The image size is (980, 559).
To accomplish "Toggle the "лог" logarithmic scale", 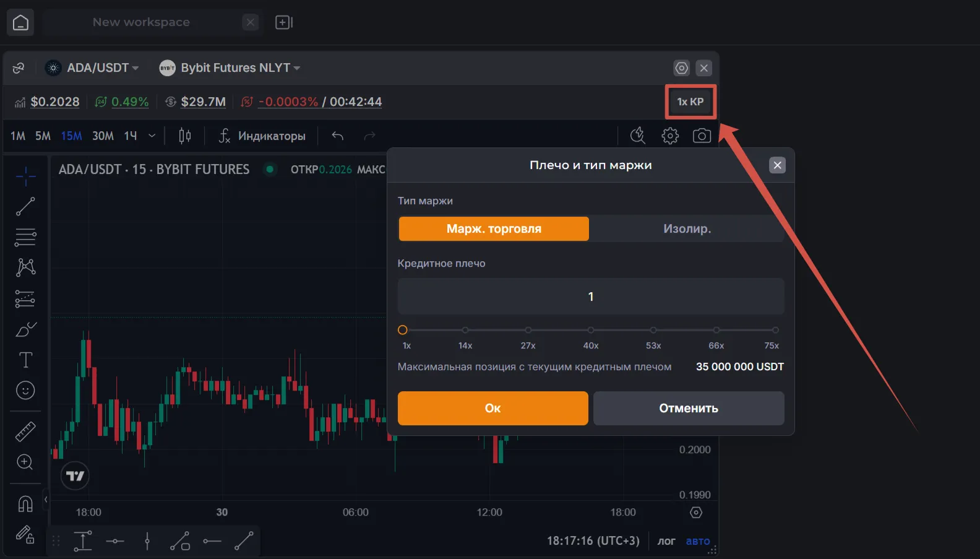I will tap(666, 541).
